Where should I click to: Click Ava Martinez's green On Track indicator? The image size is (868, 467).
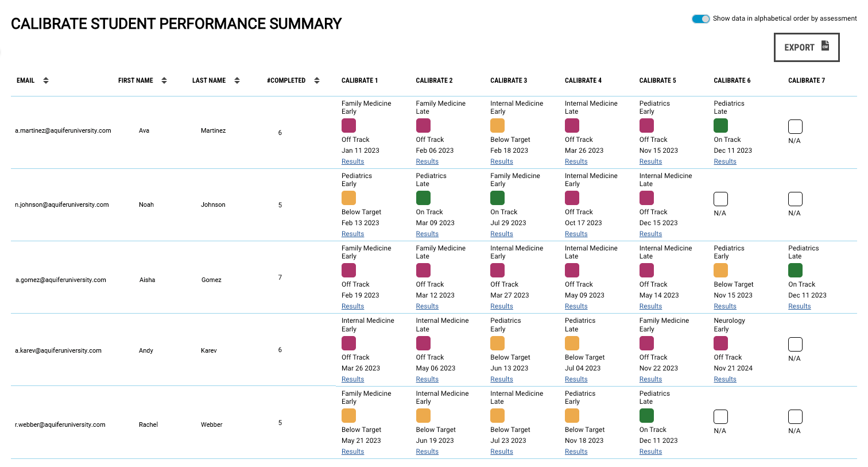click(720, 125)
